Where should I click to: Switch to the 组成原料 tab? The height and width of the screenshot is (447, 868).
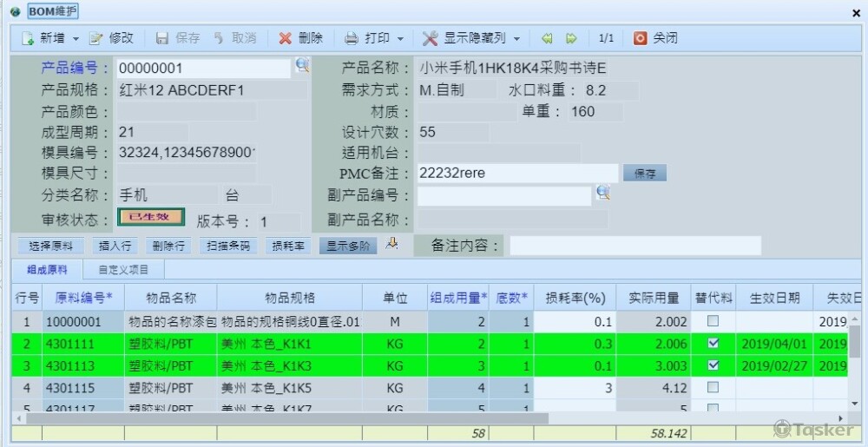(47, 270)
